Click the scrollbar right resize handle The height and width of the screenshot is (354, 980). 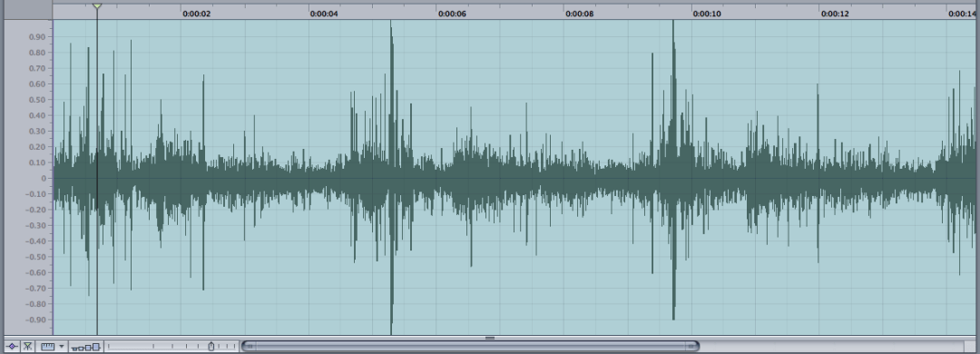(x=691, y=346)
